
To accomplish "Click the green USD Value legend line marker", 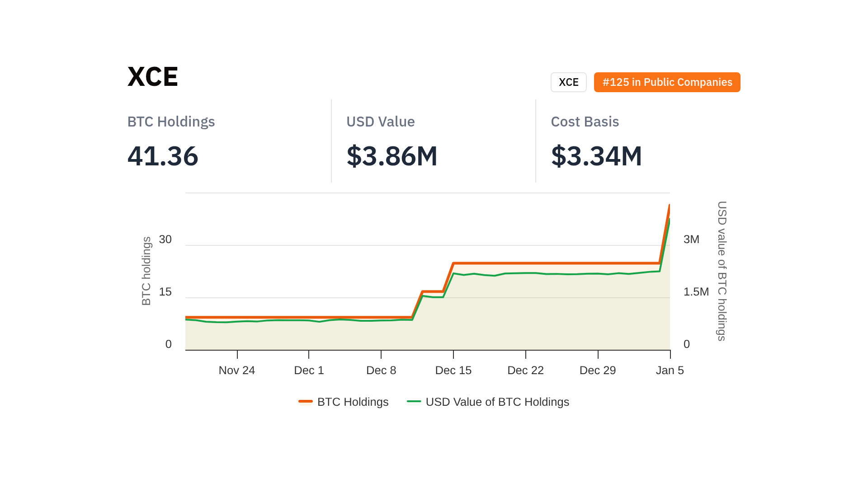I will click(414, 401).
